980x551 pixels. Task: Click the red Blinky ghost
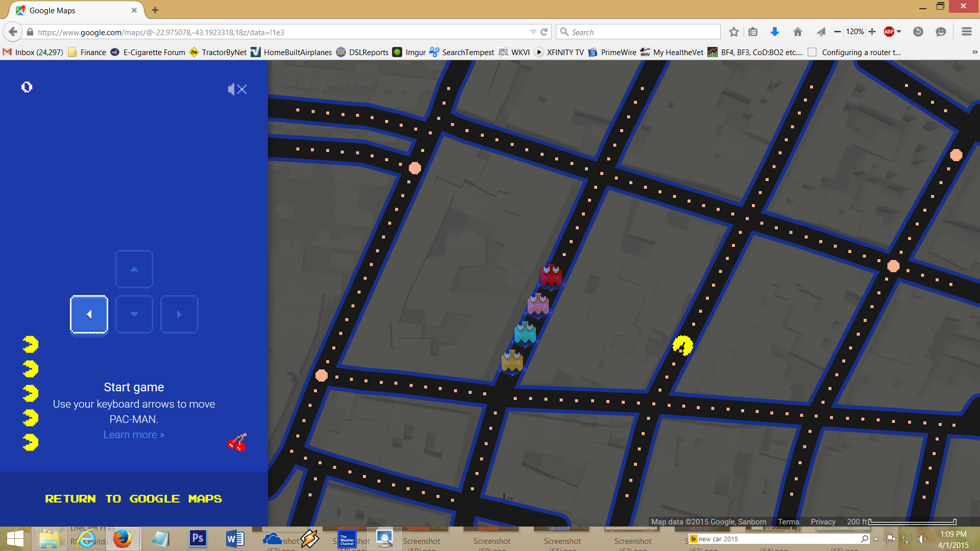pyautogui.click(x=551, y=275)
